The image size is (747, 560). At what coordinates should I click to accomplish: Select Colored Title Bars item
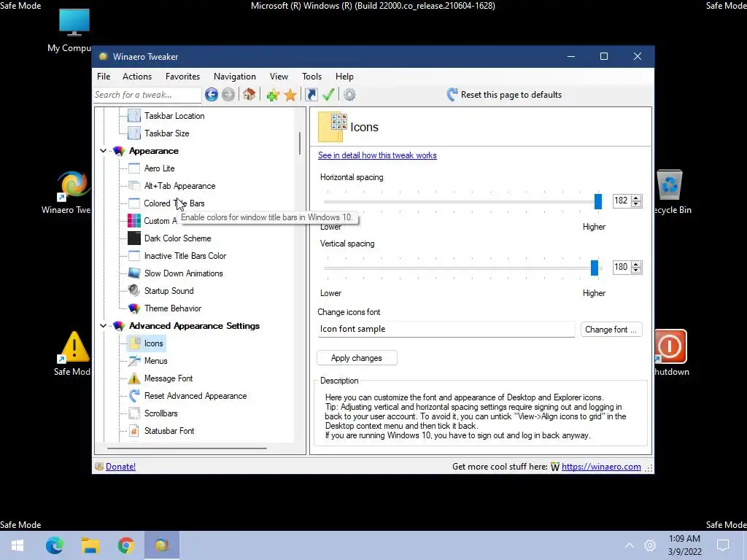point(174,203)
